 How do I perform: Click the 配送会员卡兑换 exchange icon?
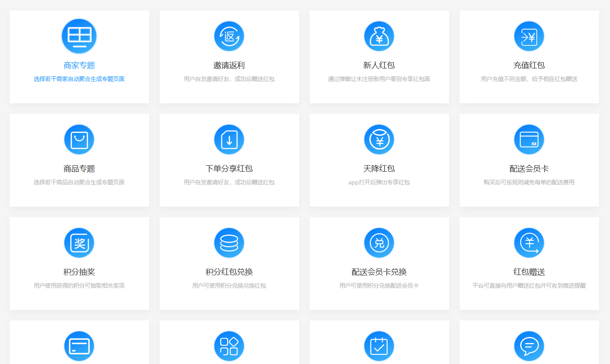pyautogui.click(x=379, y=243)
